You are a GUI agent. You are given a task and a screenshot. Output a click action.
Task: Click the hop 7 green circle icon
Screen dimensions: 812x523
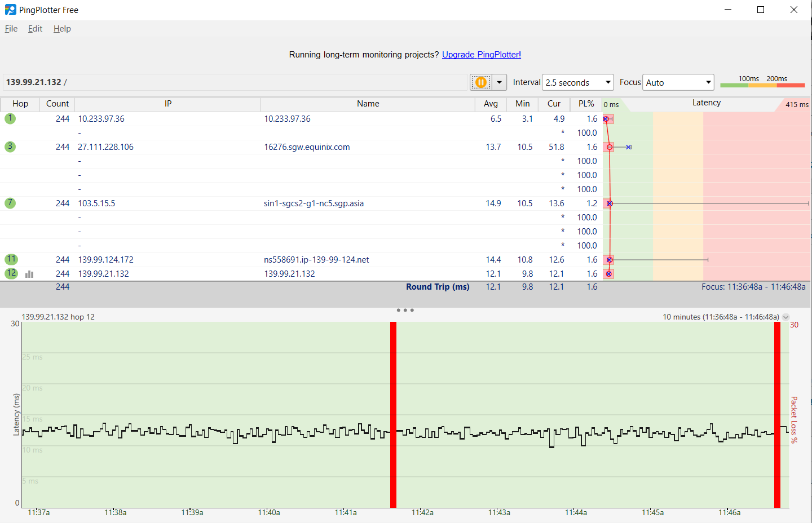pos(10,203)
